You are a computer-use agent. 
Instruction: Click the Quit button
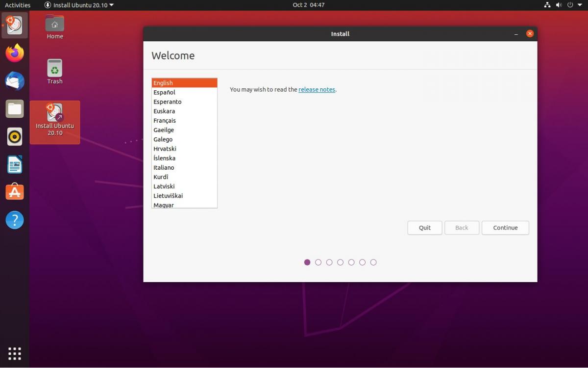424,228
